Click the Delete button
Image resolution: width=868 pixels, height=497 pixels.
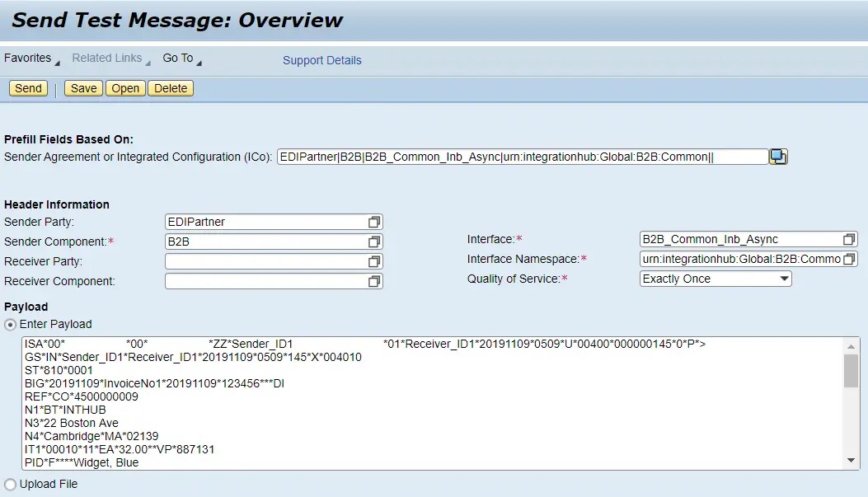point(171,87)
